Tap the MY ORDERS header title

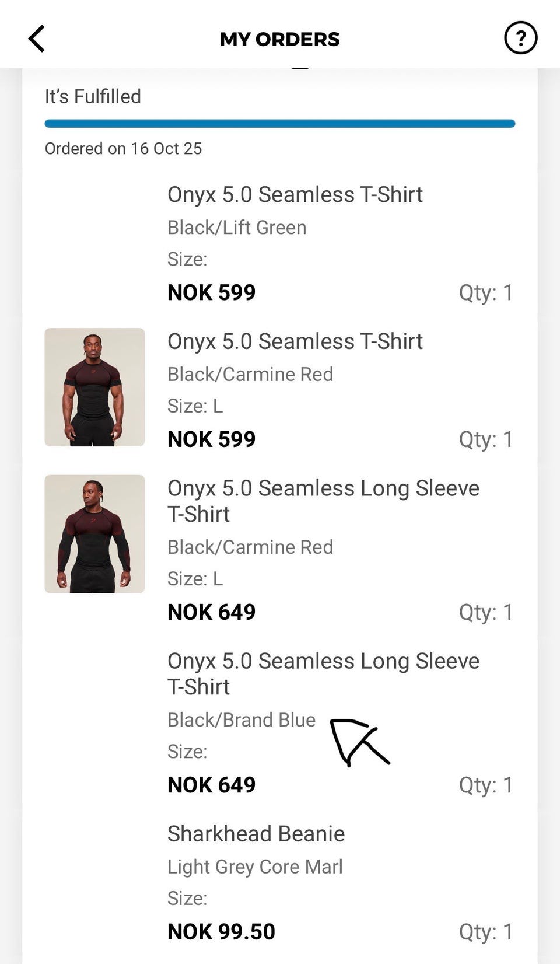(x=280, y=39)
